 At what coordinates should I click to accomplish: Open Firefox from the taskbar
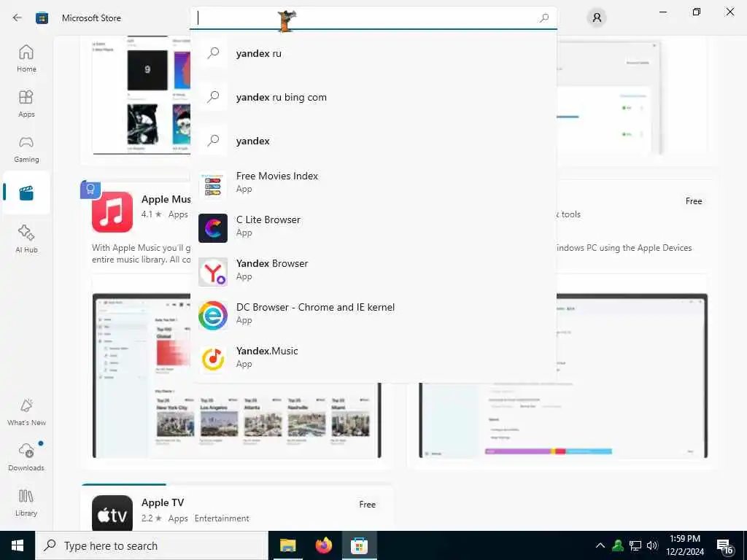323,545
